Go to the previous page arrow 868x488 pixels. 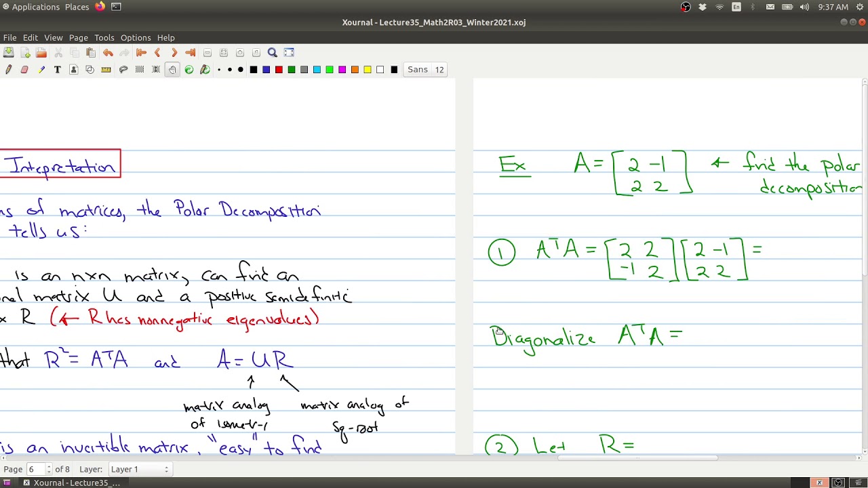pos(157,53)
